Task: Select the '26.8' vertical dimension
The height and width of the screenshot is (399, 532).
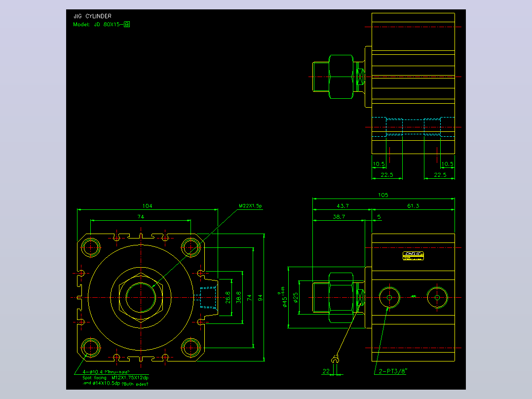Action: 228,297
